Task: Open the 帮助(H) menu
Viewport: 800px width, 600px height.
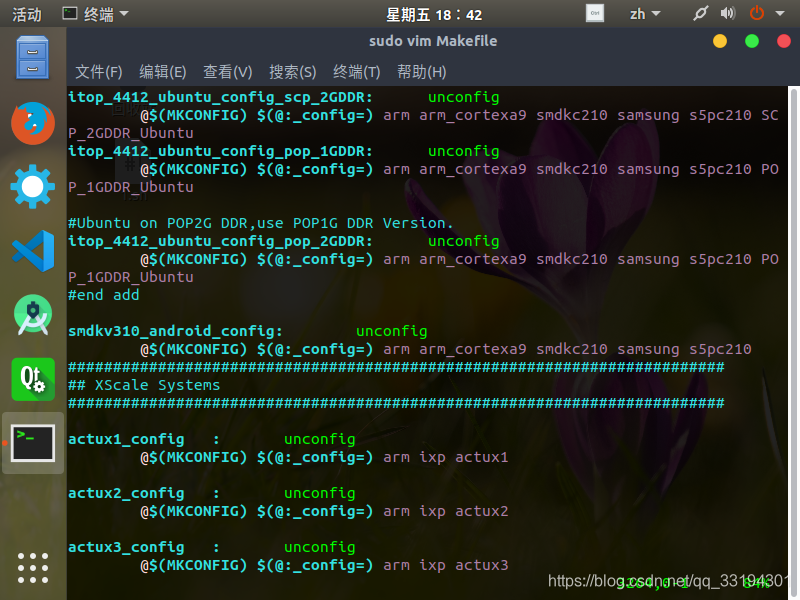Action: coord(421,72)
